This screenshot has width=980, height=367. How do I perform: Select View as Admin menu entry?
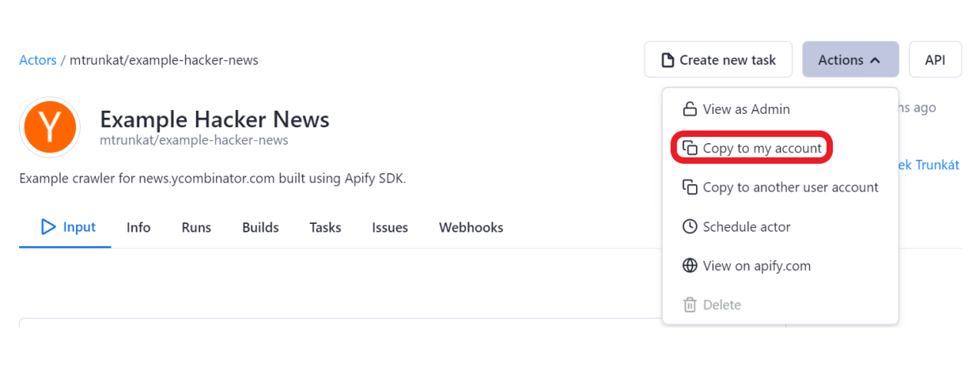781,109
